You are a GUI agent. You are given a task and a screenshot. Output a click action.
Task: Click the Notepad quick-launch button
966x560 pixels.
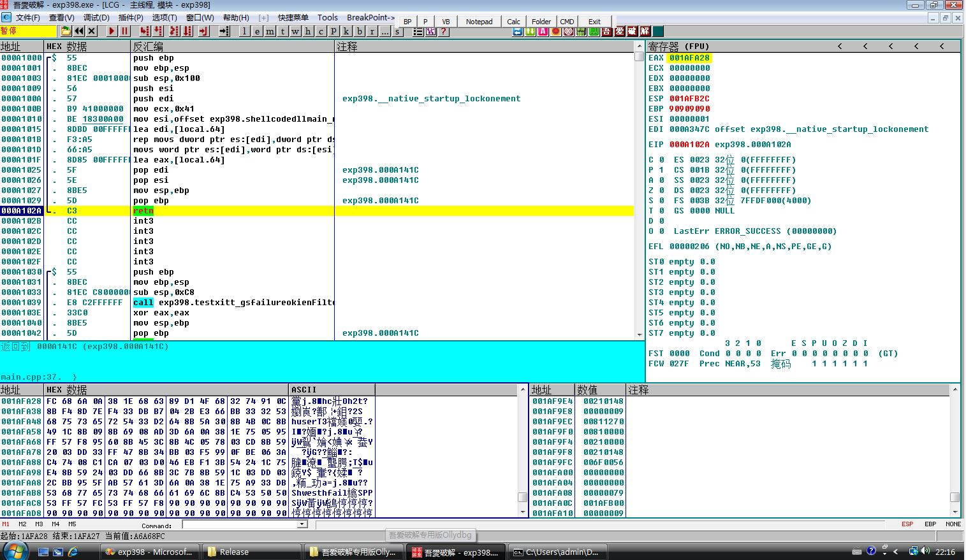pyautogui.click(x=479, y=22)
